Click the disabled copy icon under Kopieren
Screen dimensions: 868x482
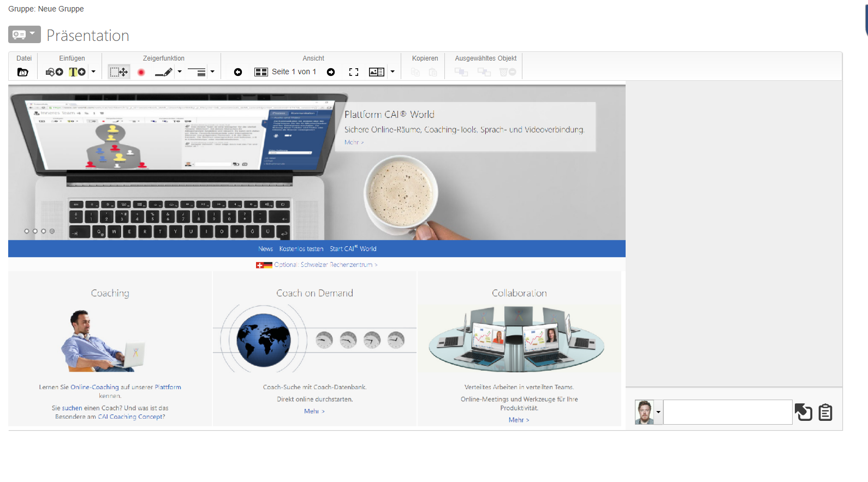pyautogui.click(x=415, y=72)
